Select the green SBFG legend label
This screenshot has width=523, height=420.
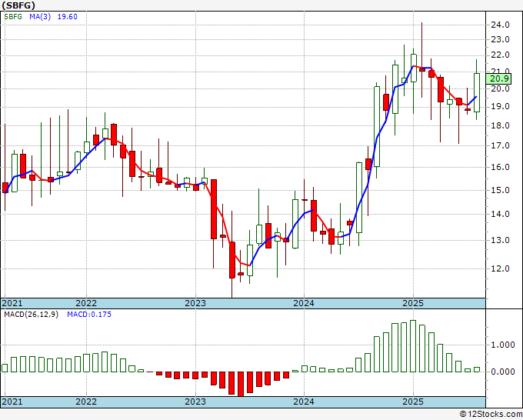point(13,17)
